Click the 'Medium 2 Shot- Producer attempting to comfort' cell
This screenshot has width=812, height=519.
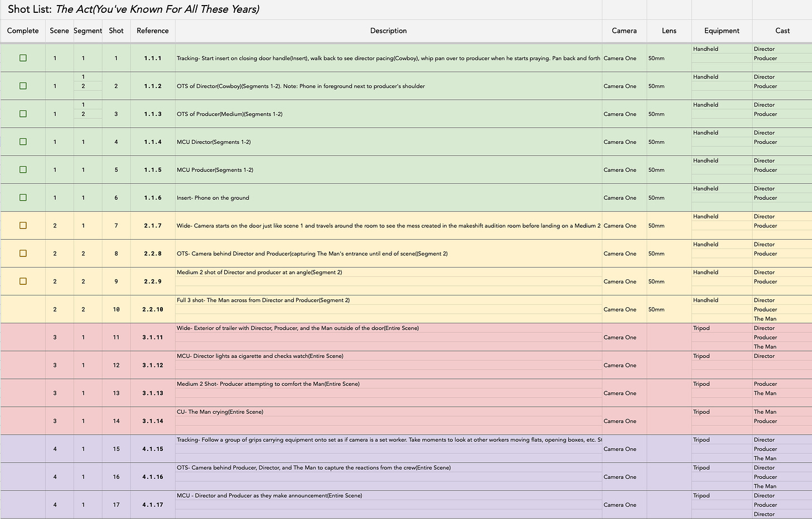point(389,384)
